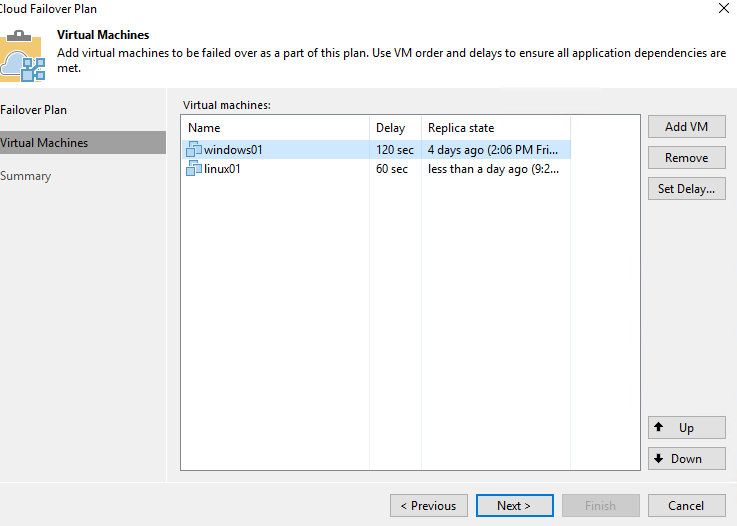Click the Cloud Failover Plan wizard header icon
The height and width of the screenshot is (526, 737).
tap(23, 55)
